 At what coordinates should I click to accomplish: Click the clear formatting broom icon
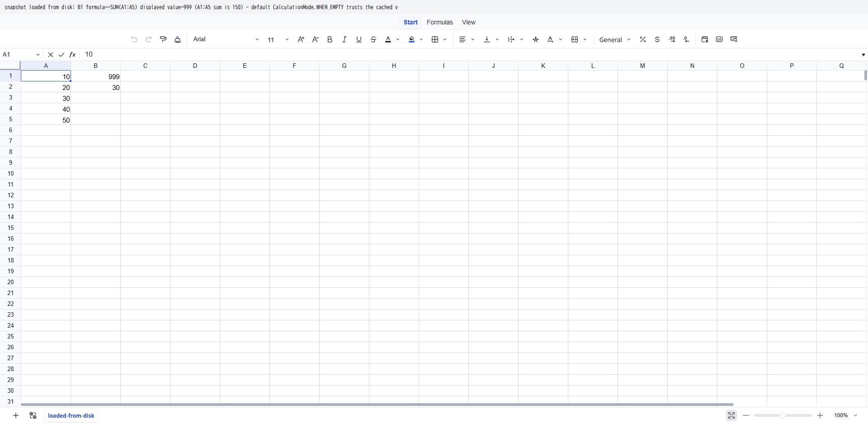pos(178,39)
